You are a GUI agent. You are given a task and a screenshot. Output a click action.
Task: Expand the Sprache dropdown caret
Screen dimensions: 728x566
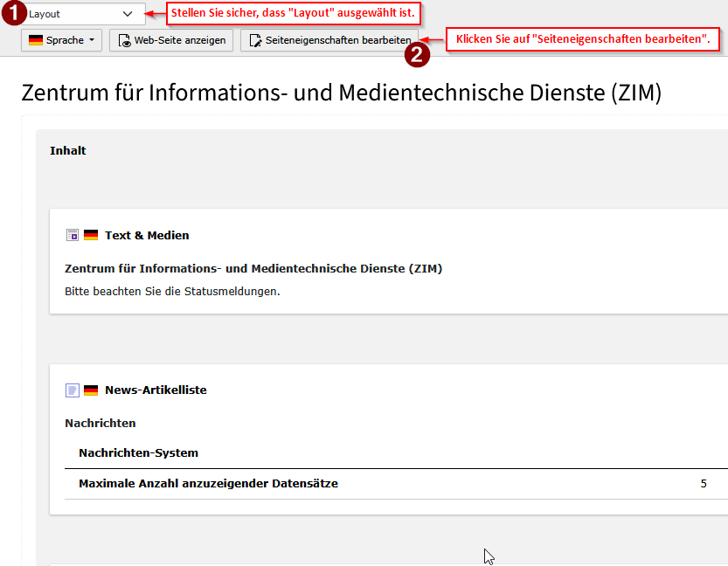coord(92,40)
